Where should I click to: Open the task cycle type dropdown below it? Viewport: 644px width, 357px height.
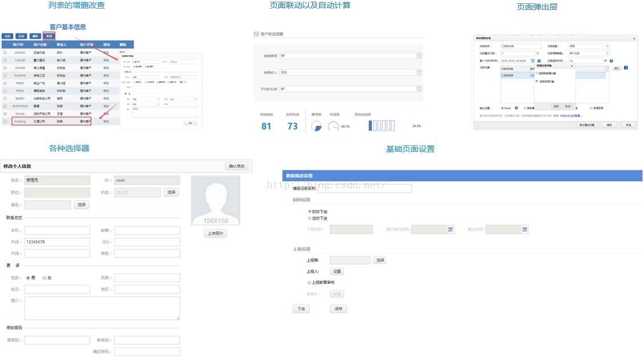click(589, 54)
